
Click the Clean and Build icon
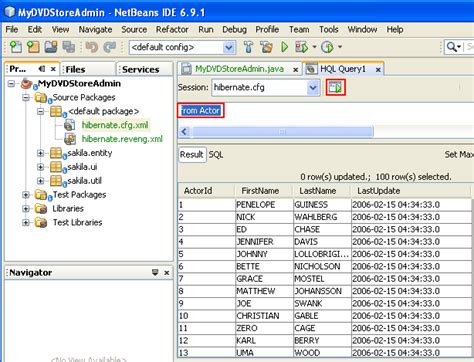coord(266,47)
